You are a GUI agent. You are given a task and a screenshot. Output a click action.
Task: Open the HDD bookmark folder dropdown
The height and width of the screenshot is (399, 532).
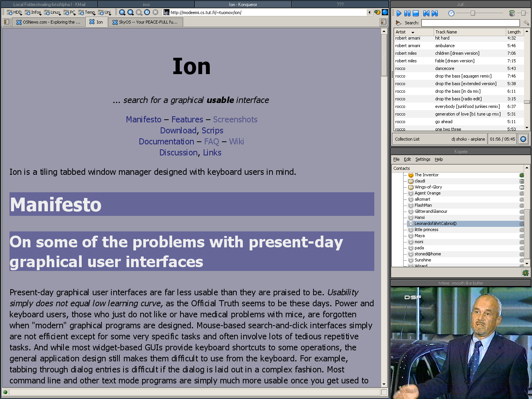click(14, 13)
